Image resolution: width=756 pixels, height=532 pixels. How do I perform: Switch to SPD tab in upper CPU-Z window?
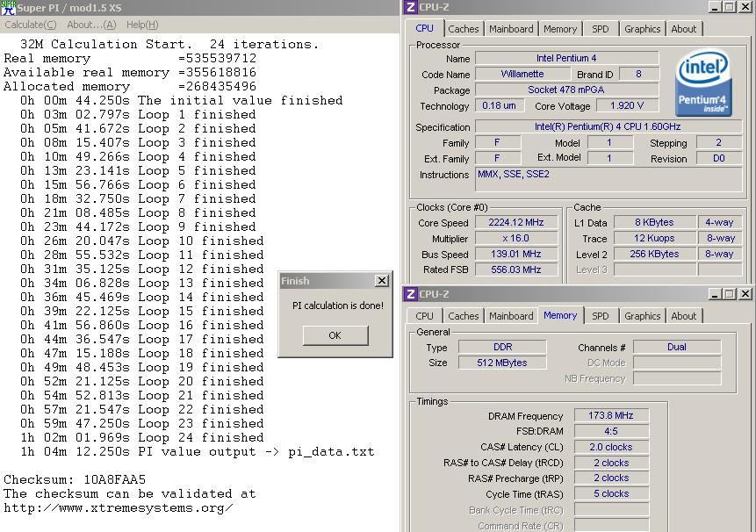pos(601,29)
